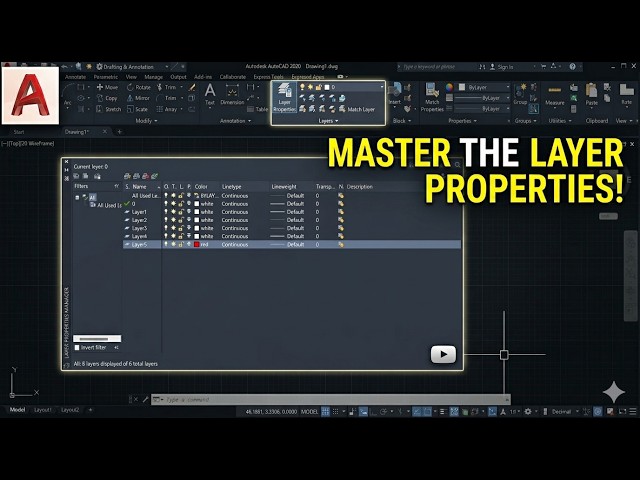Click the Match Layer button
The height and width of the screenshot is (480, 640).
coord(357,109)
